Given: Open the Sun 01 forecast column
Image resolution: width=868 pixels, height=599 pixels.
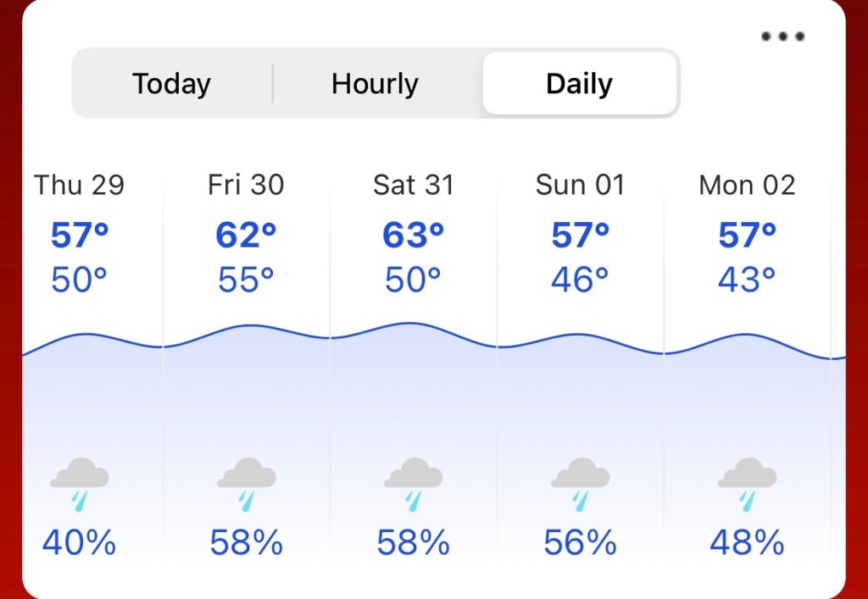Looking at the screenshot, I should tap(580, 185).
